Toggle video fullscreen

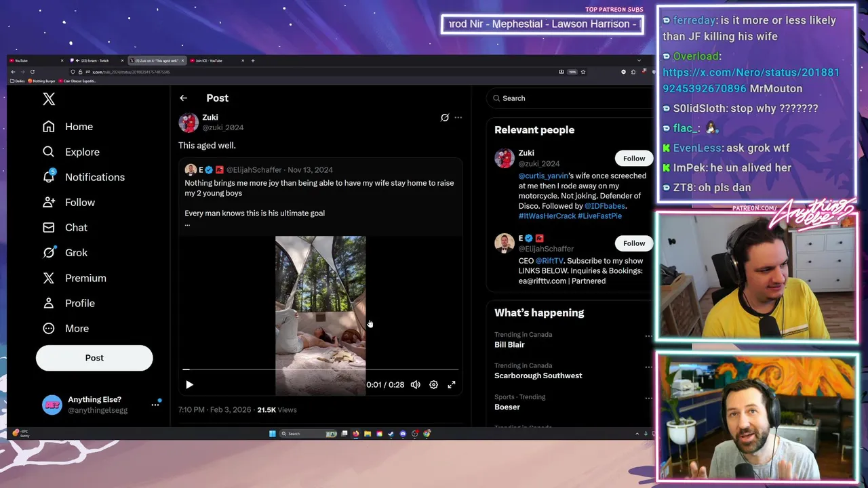click(x=452, y=385)
